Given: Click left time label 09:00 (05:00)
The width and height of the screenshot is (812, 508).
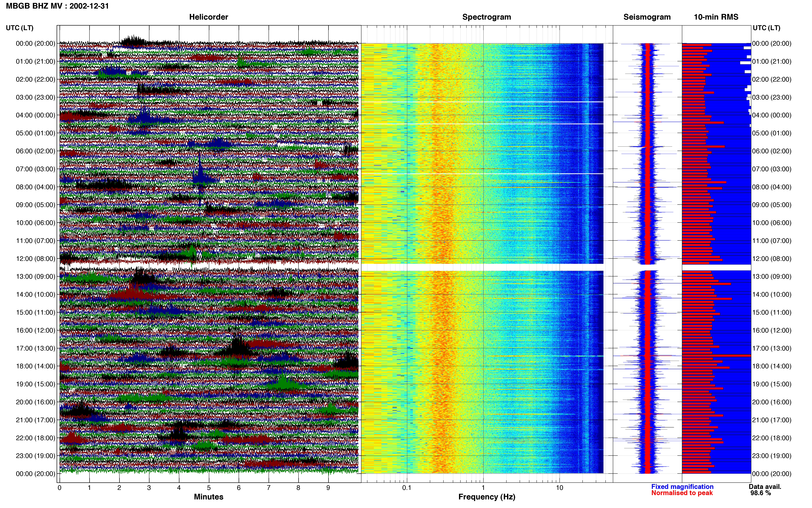Looking at the screenshot, I should point(36,205).
